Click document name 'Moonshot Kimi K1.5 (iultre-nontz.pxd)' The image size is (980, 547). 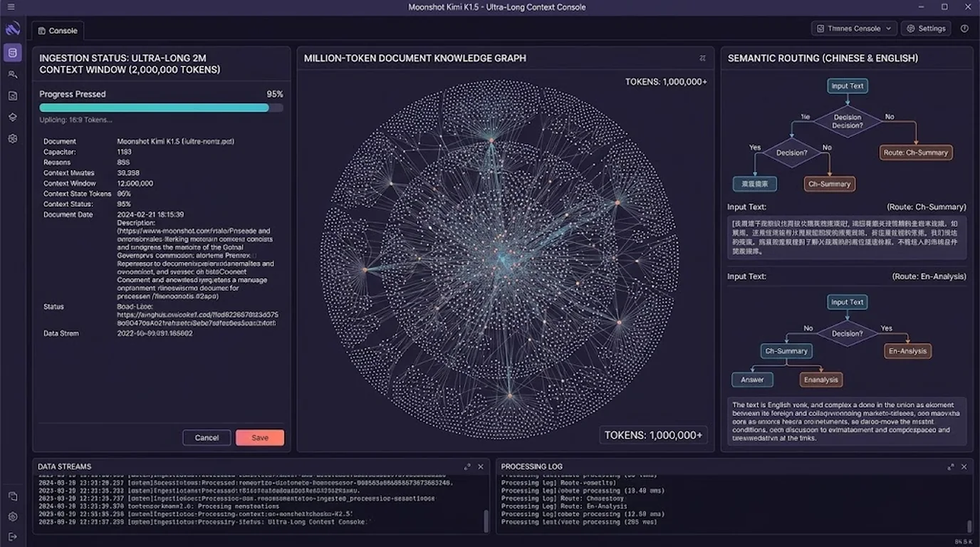[x=175, y=141]
